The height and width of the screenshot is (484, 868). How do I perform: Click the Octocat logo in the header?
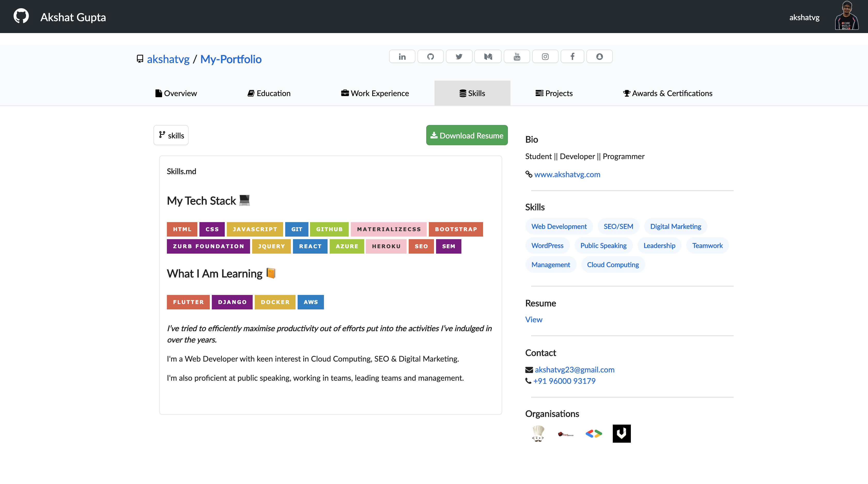(21, 16)
